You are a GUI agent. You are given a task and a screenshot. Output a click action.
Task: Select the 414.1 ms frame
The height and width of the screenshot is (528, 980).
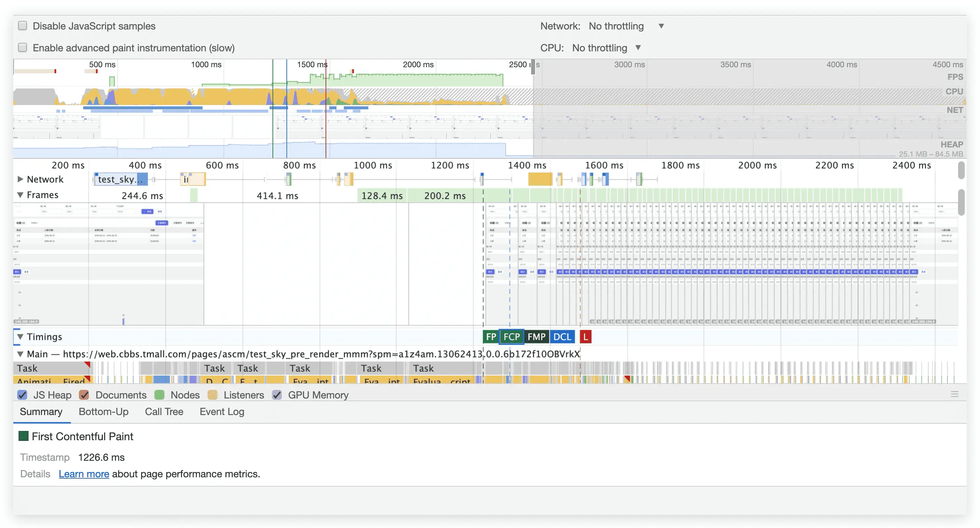pyautogui.click(x=277, y=196)
